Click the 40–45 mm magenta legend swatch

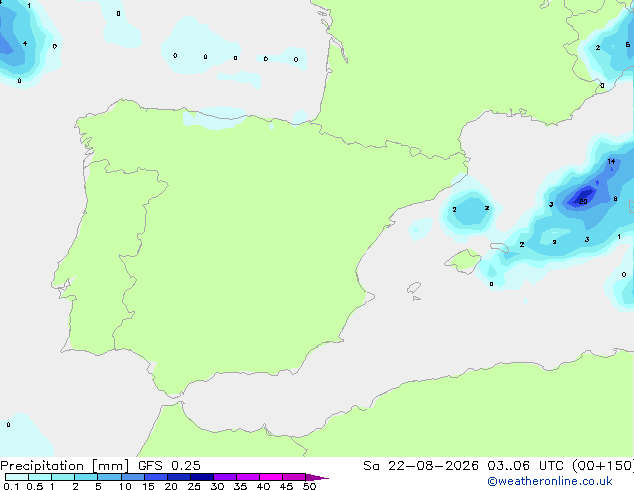pos(271,477)
